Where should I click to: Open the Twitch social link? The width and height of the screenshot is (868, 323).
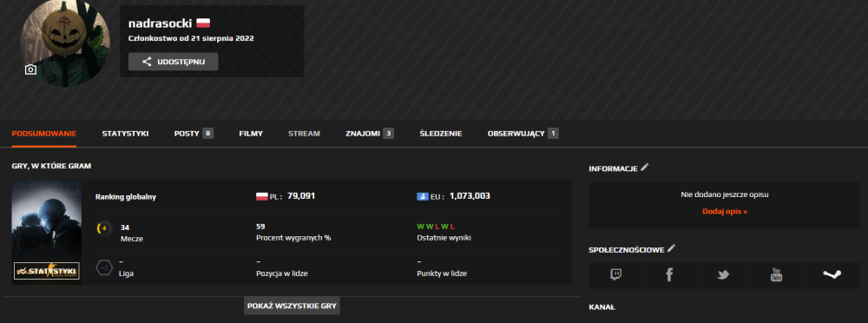tap(615, 274)
